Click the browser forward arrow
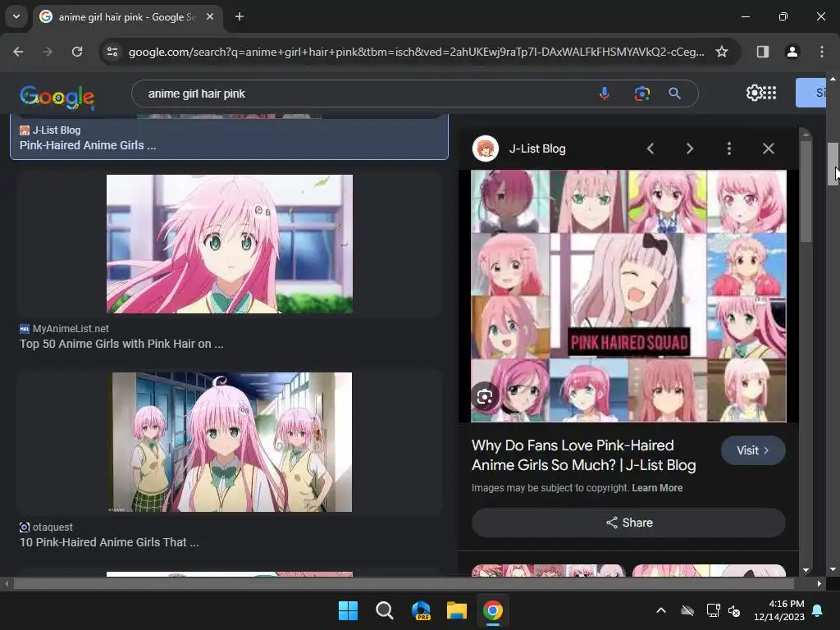 pos(47,52)
